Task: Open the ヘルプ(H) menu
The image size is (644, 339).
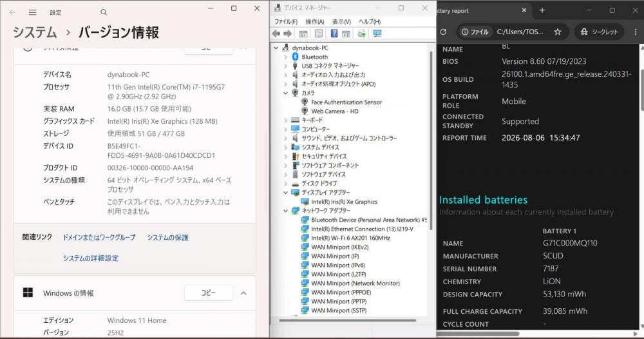Action: coord(370,21)
